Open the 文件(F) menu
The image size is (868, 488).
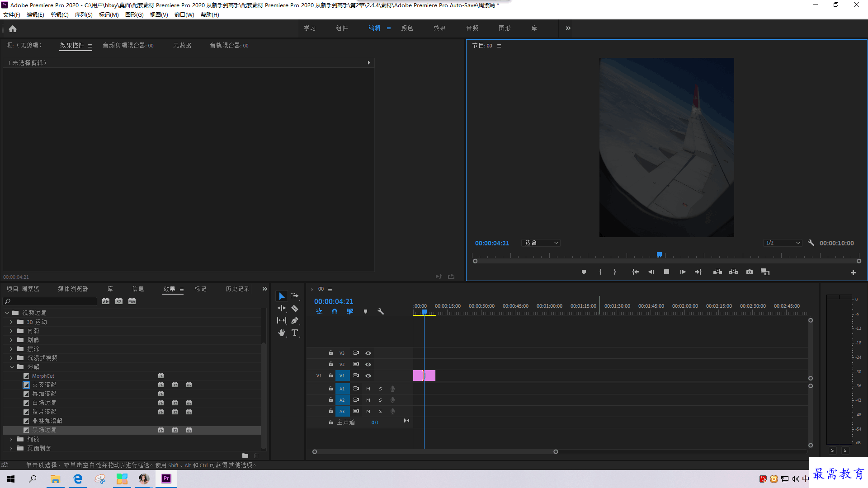12,15
